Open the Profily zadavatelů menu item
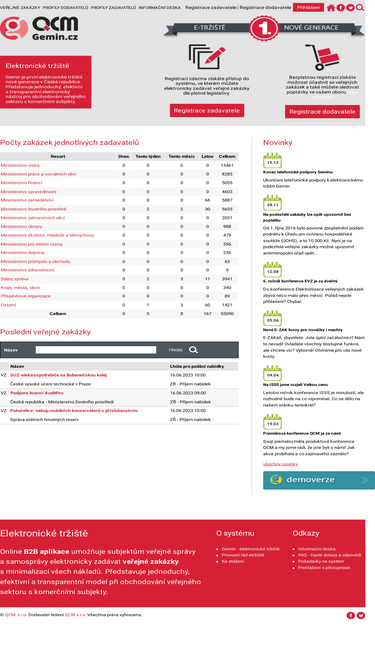375x667 pixels. (x=114, y=8)
